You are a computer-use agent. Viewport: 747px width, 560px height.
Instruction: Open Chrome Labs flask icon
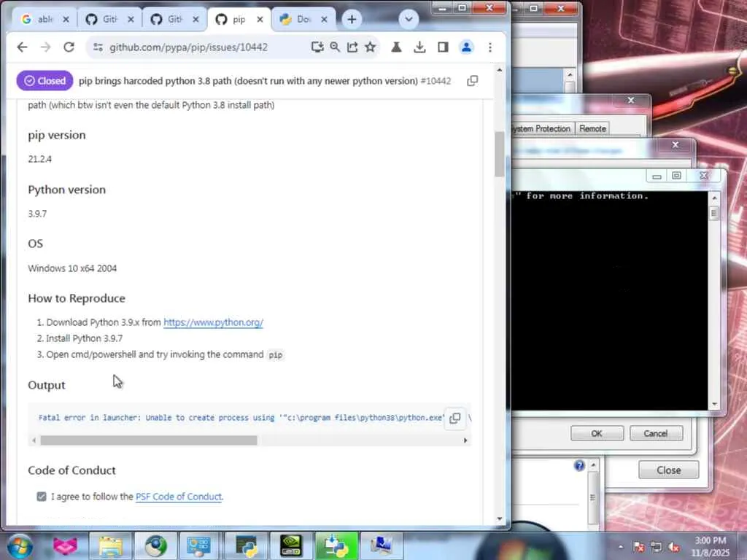396,47
